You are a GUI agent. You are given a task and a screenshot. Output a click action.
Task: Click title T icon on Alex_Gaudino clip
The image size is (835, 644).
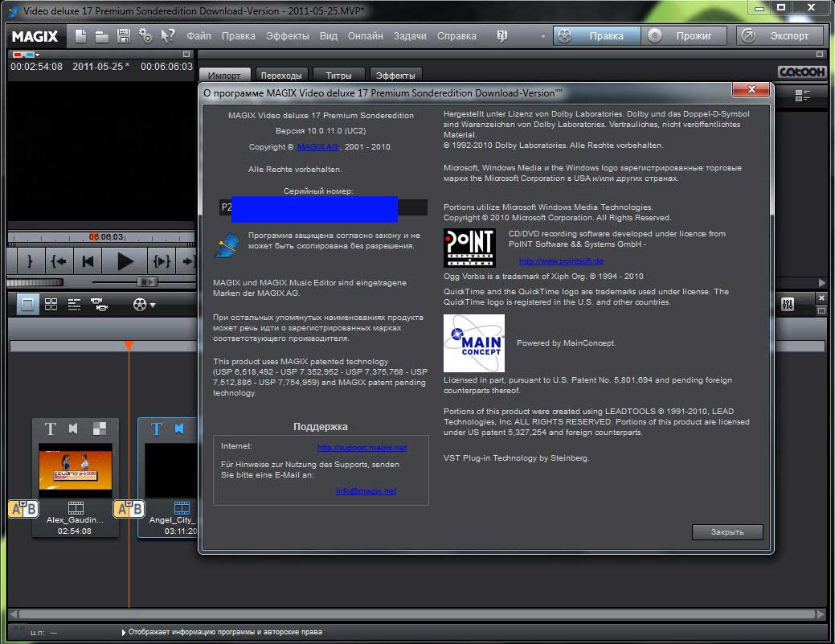point(50,429)
